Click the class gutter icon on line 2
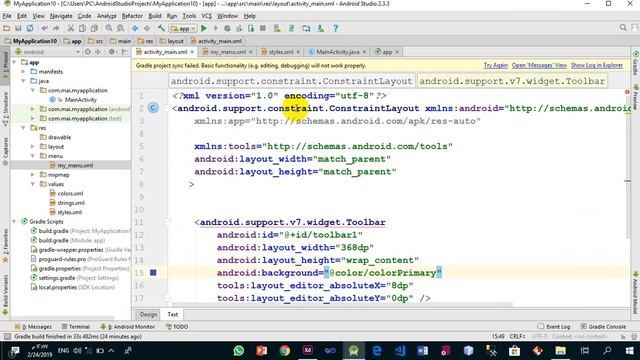This screenshot has height=360, width=640. pyautogui.click(x=153, y=108)
